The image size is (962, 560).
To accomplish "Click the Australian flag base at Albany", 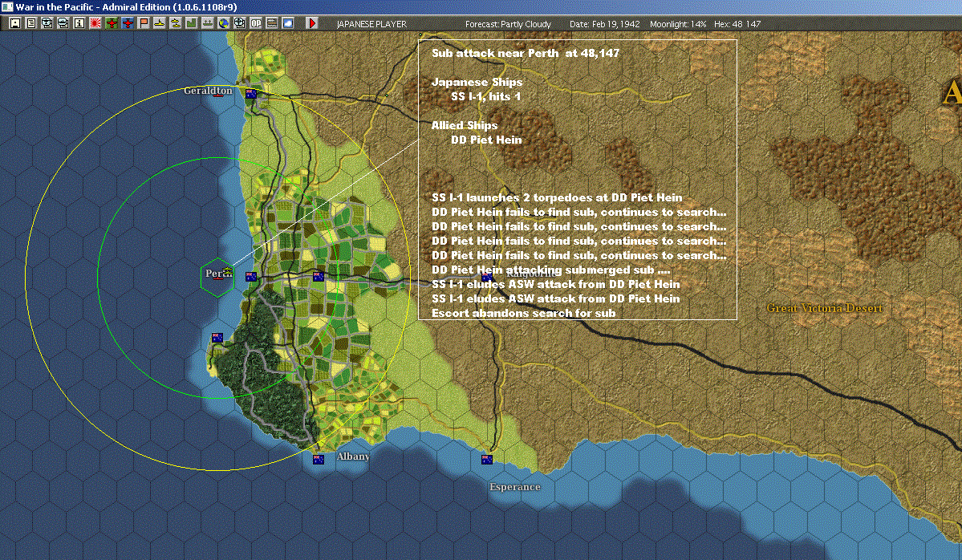I will 319,460.
